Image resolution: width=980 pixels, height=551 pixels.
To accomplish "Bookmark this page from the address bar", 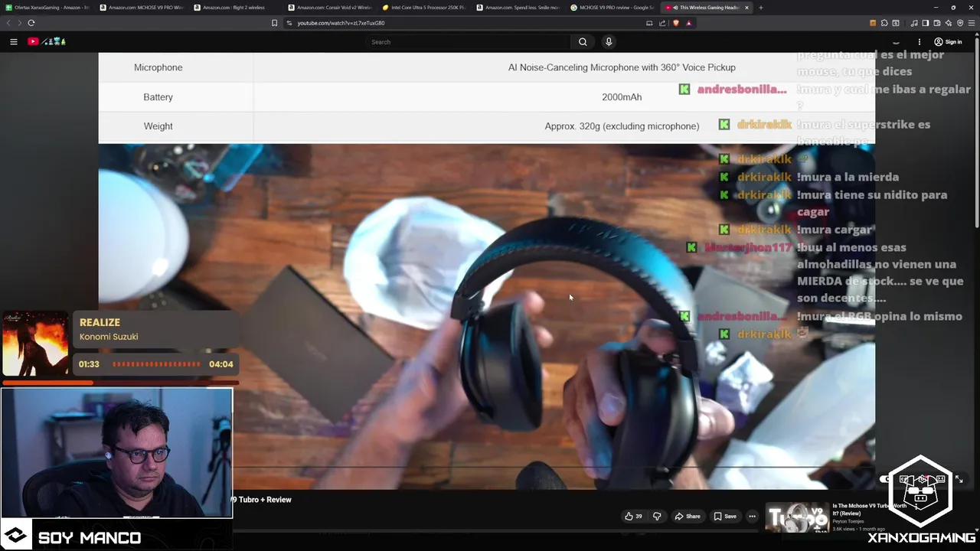I will point(274,23).
